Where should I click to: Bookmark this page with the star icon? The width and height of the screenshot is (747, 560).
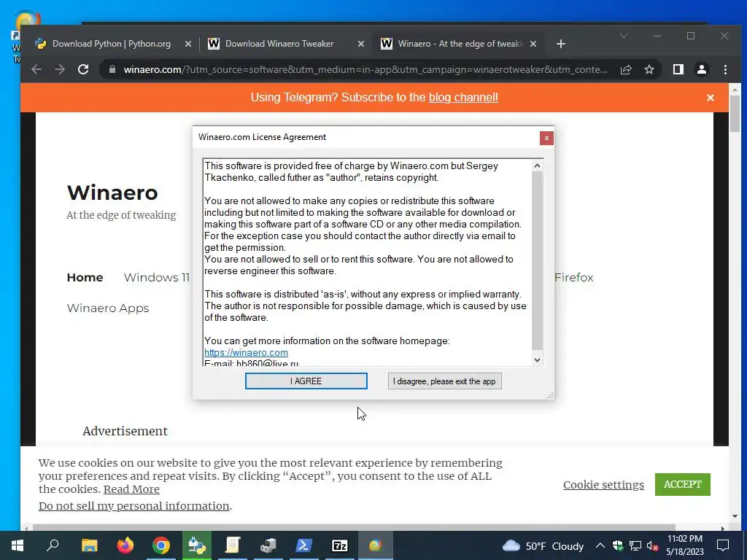(x=649, y=69)
